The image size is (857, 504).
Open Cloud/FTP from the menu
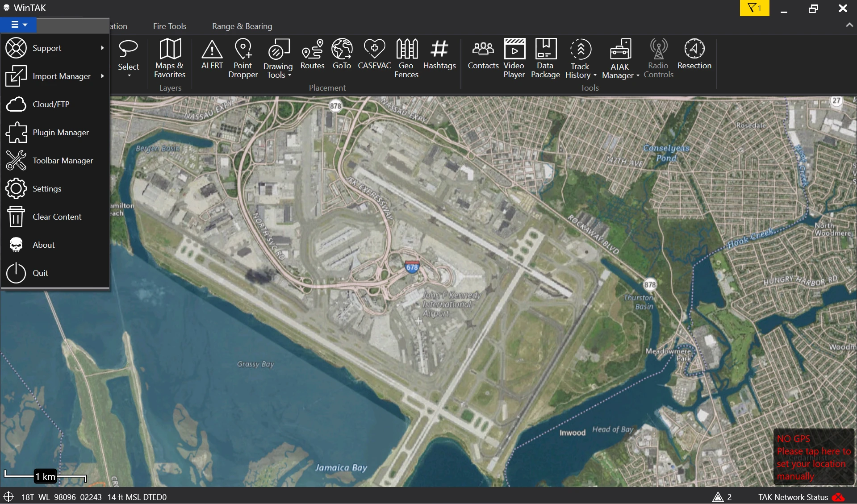tap(55, 104)
